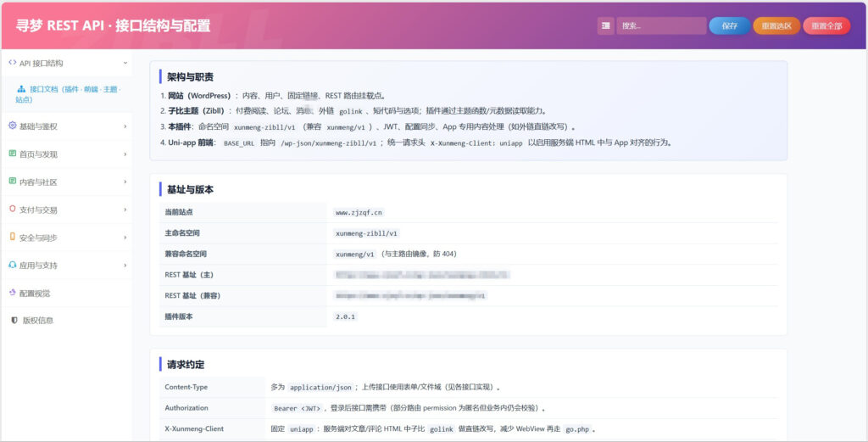The image size is (868, 442).
Task: Open the API 接口结构 menu item
Action: pos(66,63)
